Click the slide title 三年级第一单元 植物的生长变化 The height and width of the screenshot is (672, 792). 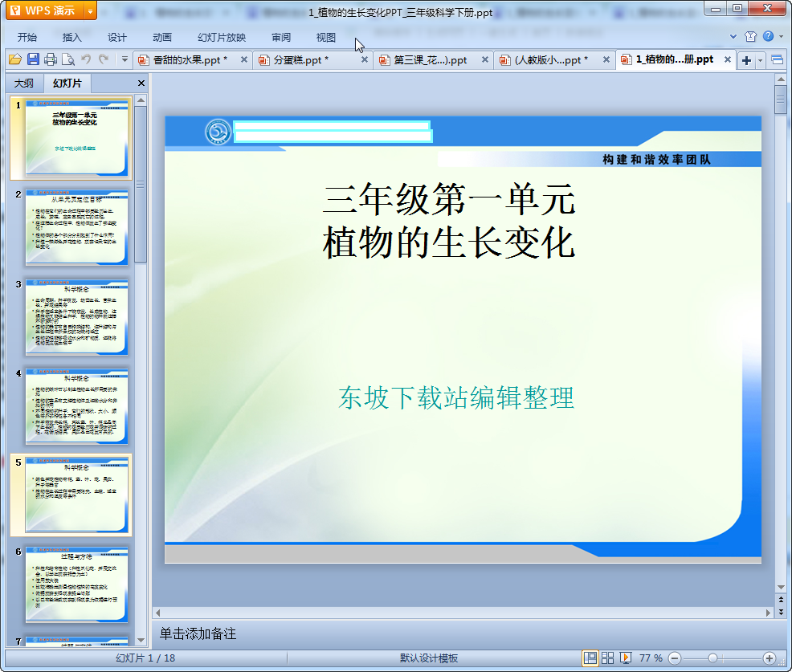[449, 221]
